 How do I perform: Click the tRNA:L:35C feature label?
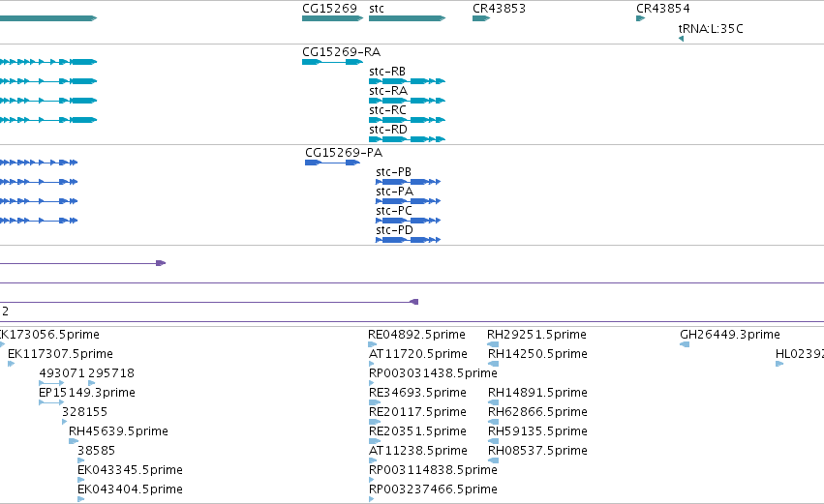(x=711, y=29)
